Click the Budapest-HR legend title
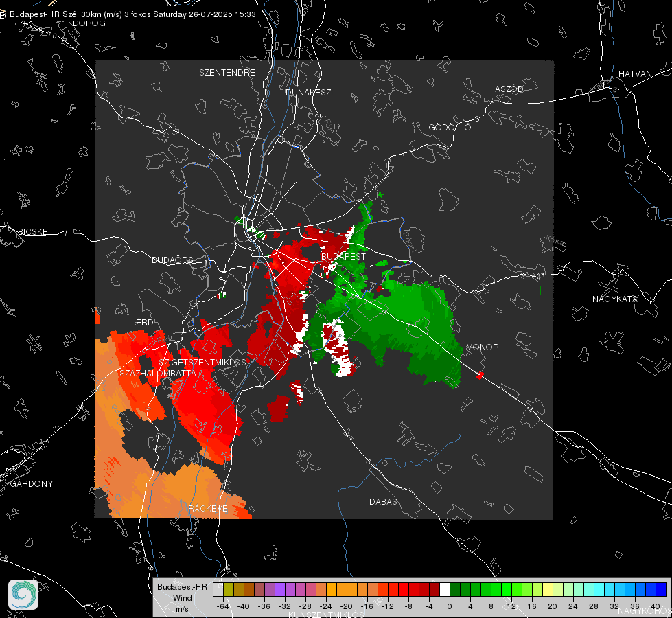672x618 pixels. [x=182, y=586]
